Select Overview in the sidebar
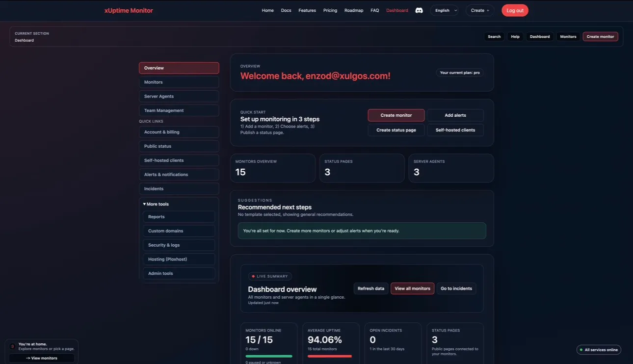Viewport: 633px width, 364px height. (x=179, y=68)
